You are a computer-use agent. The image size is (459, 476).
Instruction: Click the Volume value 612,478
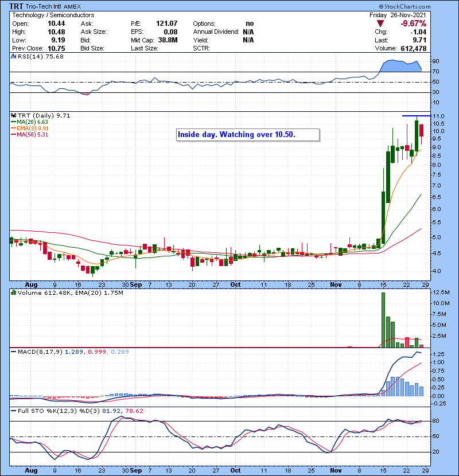coord(414,49)
